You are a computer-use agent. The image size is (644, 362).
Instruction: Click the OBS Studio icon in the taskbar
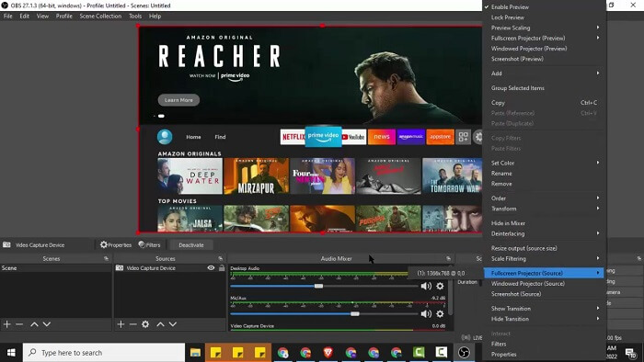pos(464,353)
